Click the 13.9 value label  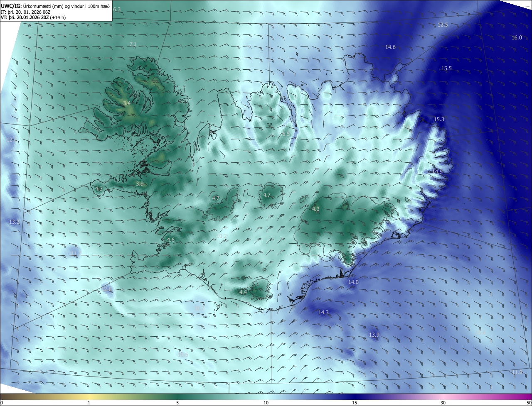(374, 335)
